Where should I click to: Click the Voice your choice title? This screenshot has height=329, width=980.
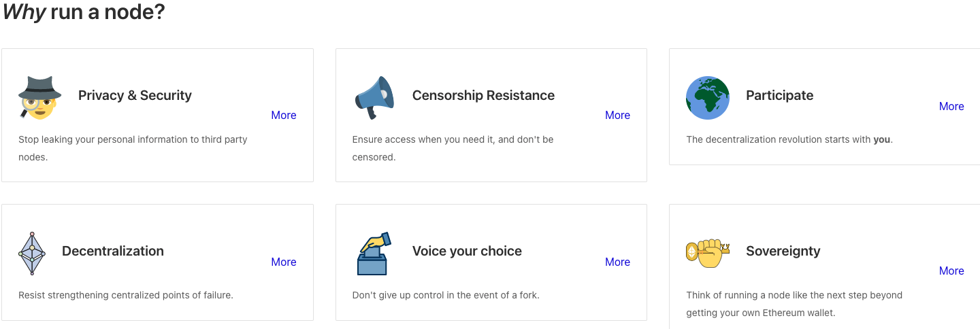pos(467,251)
